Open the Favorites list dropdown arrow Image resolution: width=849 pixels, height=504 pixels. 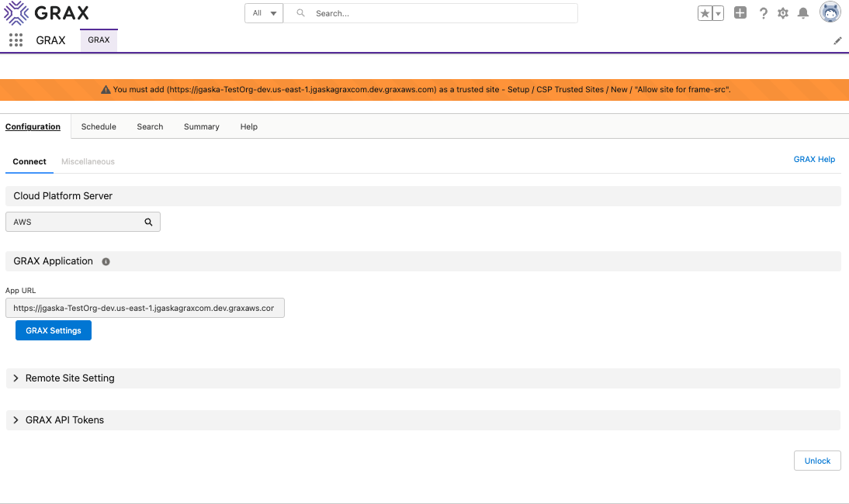coord(718,13)
